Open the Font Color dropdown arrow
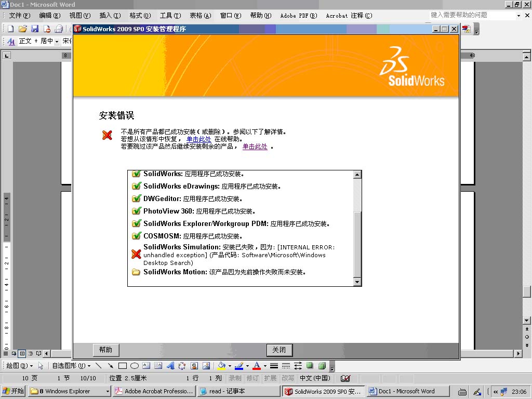The height and width of the screenshot is (399, 532). tap(265, 366)
